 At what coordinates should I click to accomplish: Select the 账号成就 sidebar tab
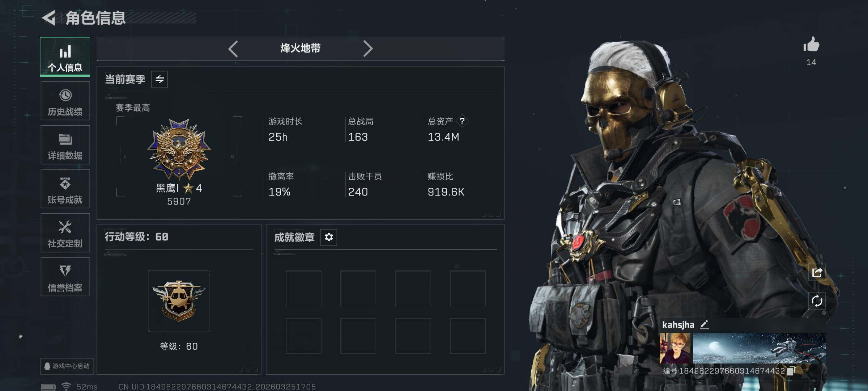65,189
